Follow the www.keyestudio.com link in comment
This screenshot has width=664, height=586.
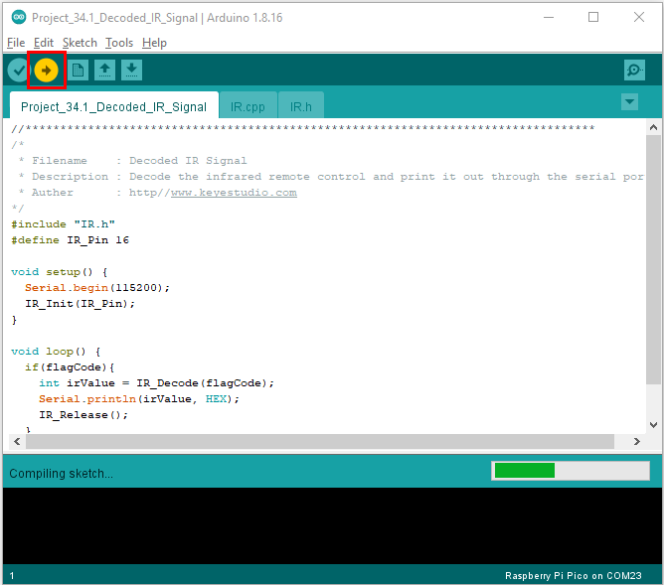point(234,193)
